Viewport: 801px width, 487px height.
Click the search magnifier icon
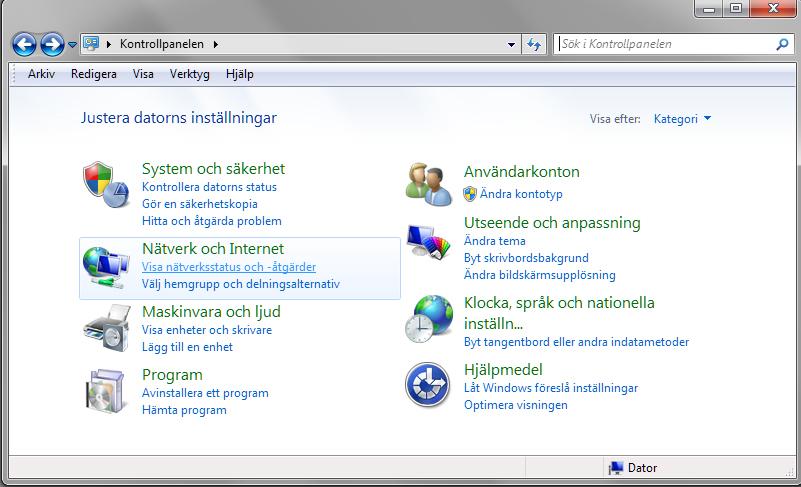pyautogui.click(x=782, y=44)
